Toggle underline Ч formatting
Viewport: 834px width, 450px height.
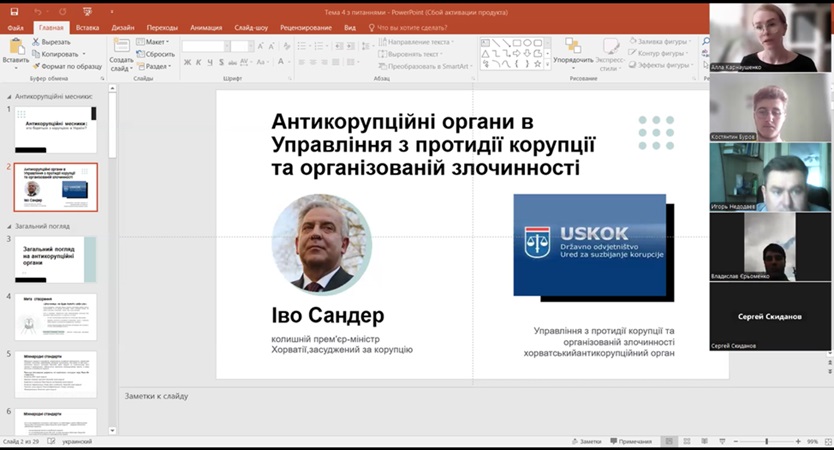click(x=210, y=62)
